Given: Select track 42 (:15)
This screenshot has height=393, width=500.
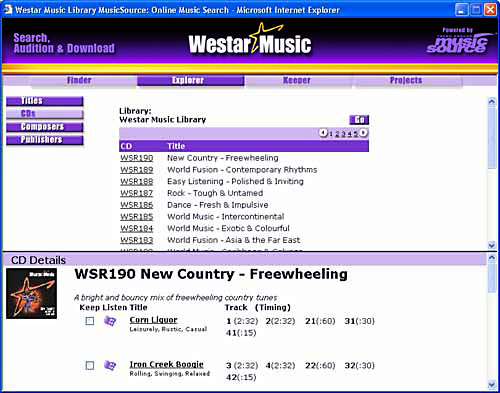Looking at the screenshot, I should pyautogui.click(x=241, y=377).
